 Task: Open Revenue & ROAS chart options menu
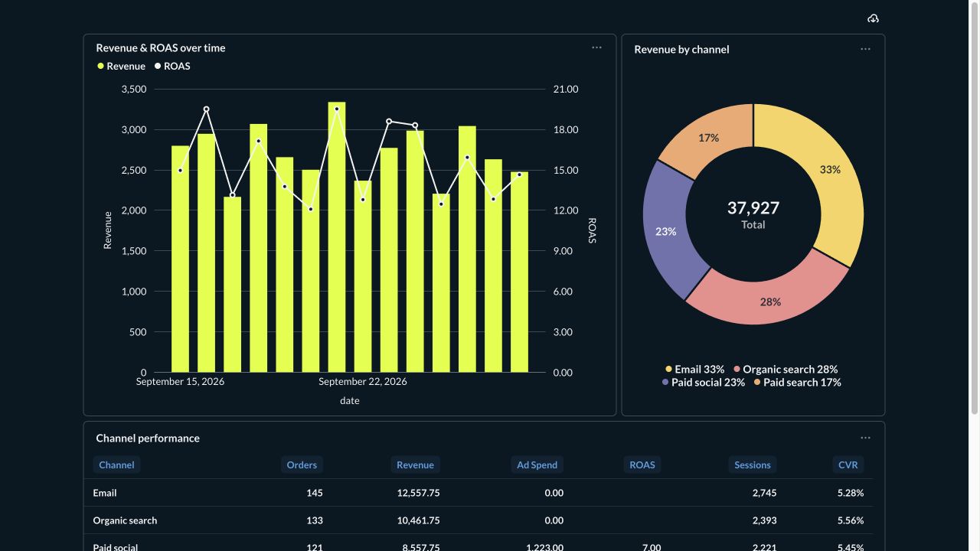coord(596,47)
